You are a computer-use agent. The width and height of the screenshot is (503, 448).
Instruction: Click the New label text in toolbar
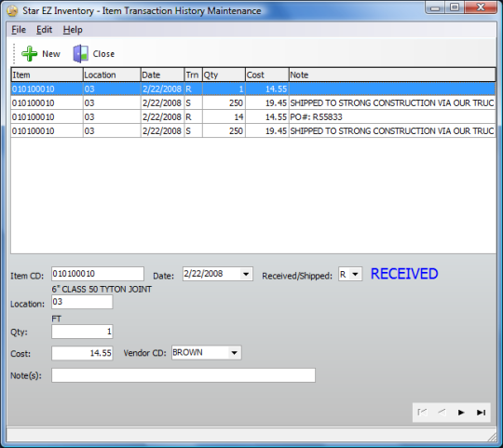pyautogui.click(x=51, y=54)
